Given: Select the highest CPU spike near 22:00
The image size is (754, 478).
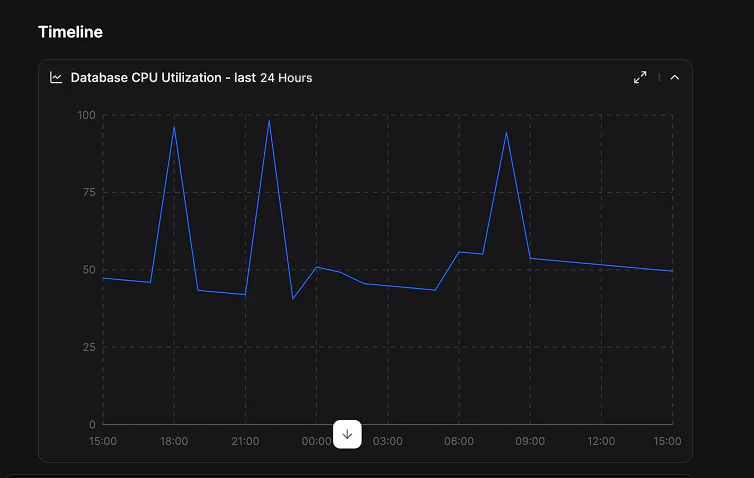Looking at the screenshot, I should 269,121.
